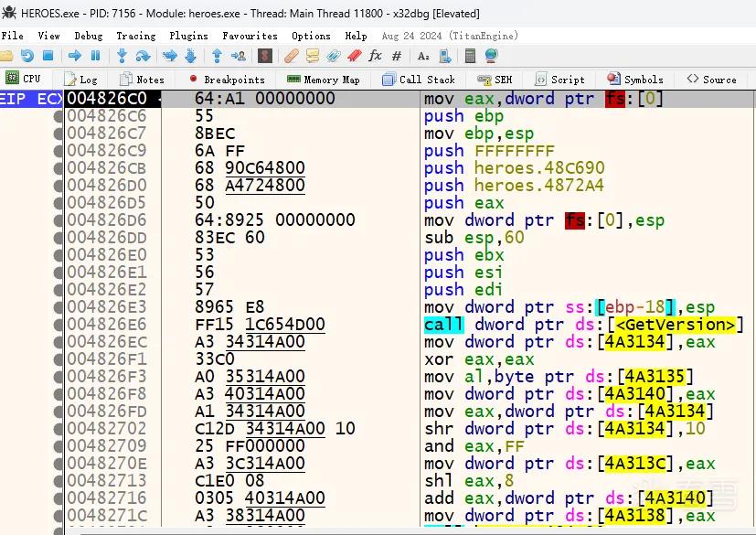Viewport: 756px width, 535px height.
Task: Toggle breakpoint dot at address 004826C6
Action: coord(59,116)
